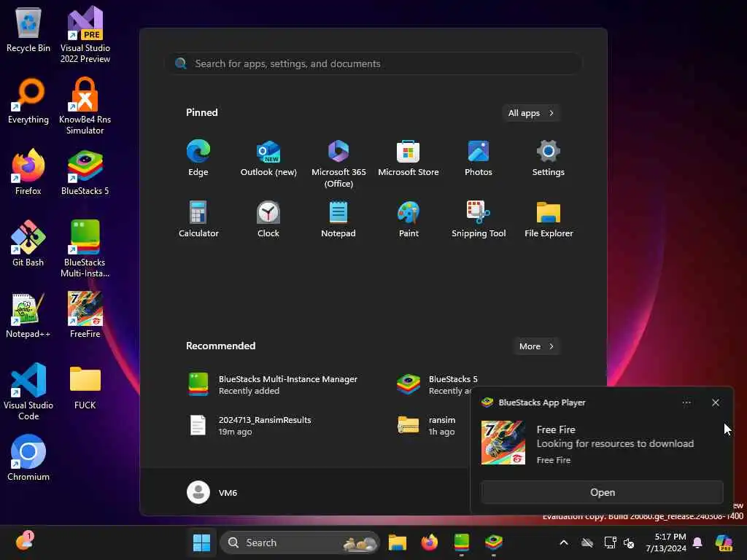747x560 pixels.
Task: Click the Pinned section heading
Action: point(201,112)
